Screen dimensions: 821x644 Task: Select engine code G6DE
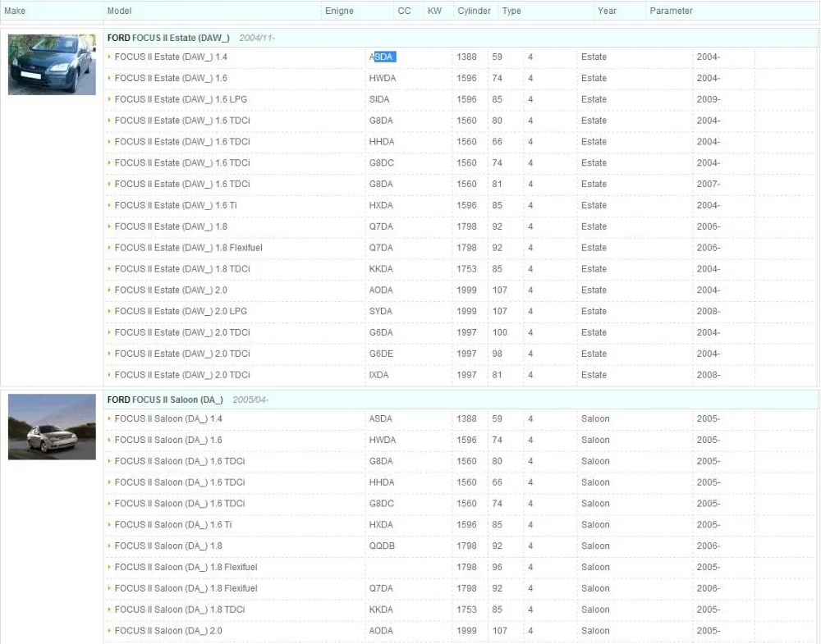[x=381, y=354]
